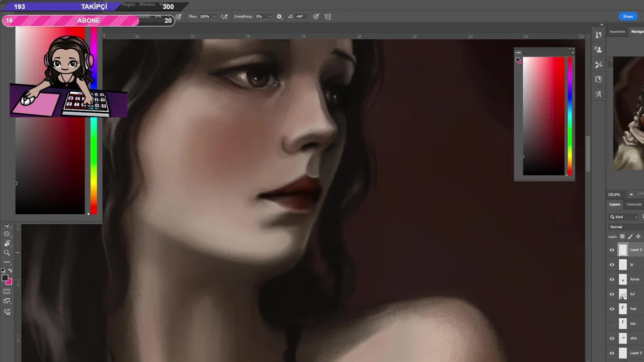Screen dimensions: 644x362
Task: Hide the hair layer eye
Action: (612, 309)
